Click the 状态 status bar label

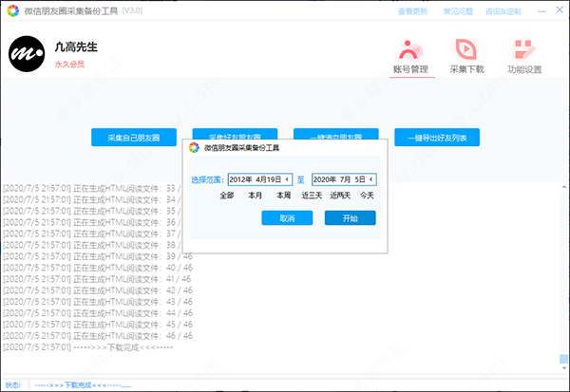click(12, 384)
